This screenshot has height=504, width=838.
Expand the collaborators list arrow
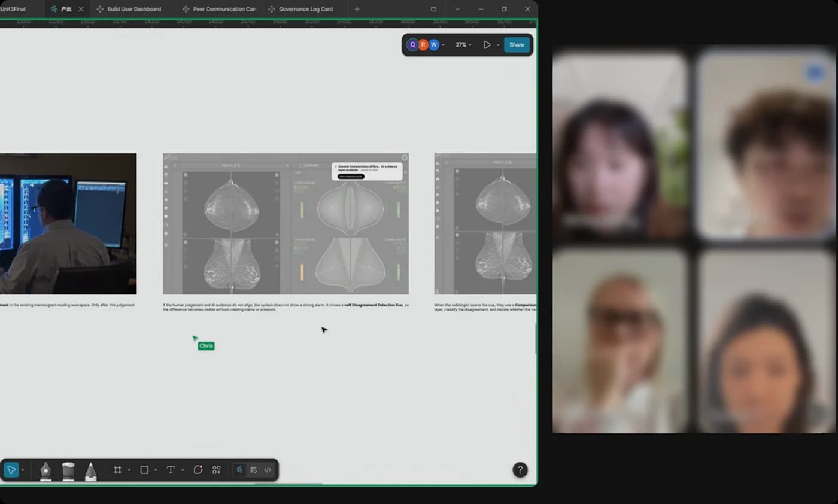point(443,45)
